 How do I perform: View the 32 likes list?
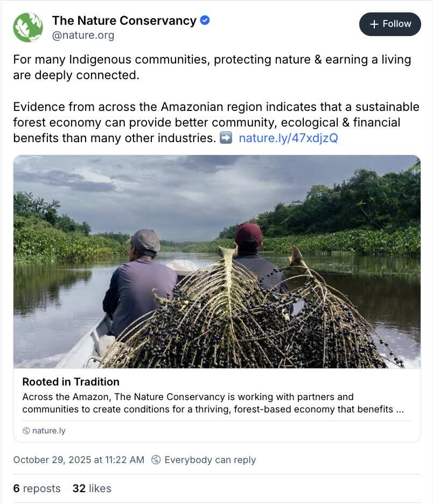[92, 488]
